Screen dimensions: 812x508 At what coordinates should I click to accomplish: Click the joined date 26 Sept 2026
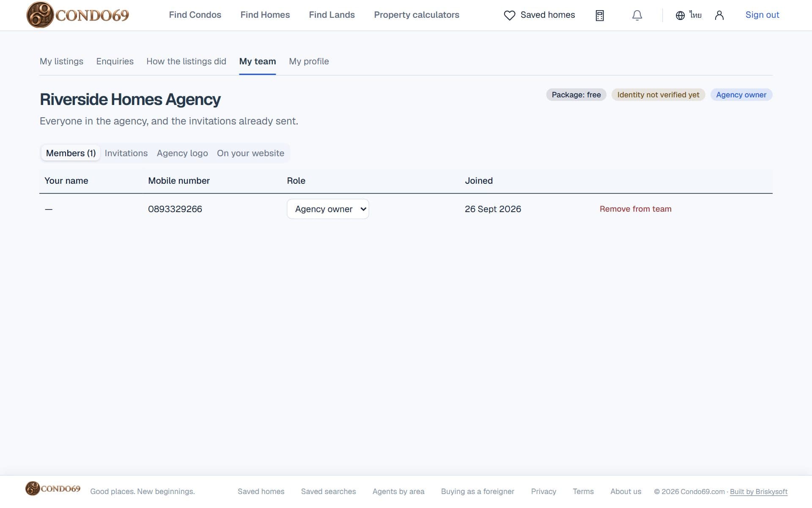tap(493, 209)
